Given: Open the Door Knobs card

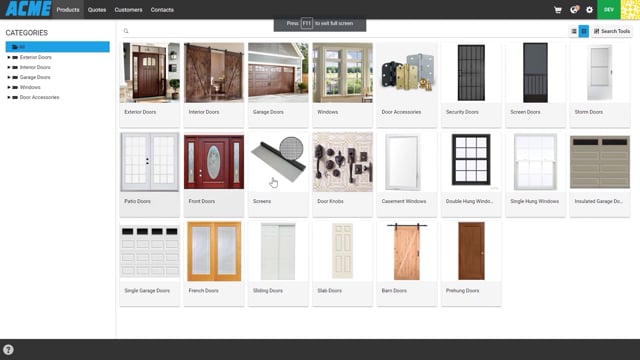Looking at the screenshot, I should pos(342,174).
